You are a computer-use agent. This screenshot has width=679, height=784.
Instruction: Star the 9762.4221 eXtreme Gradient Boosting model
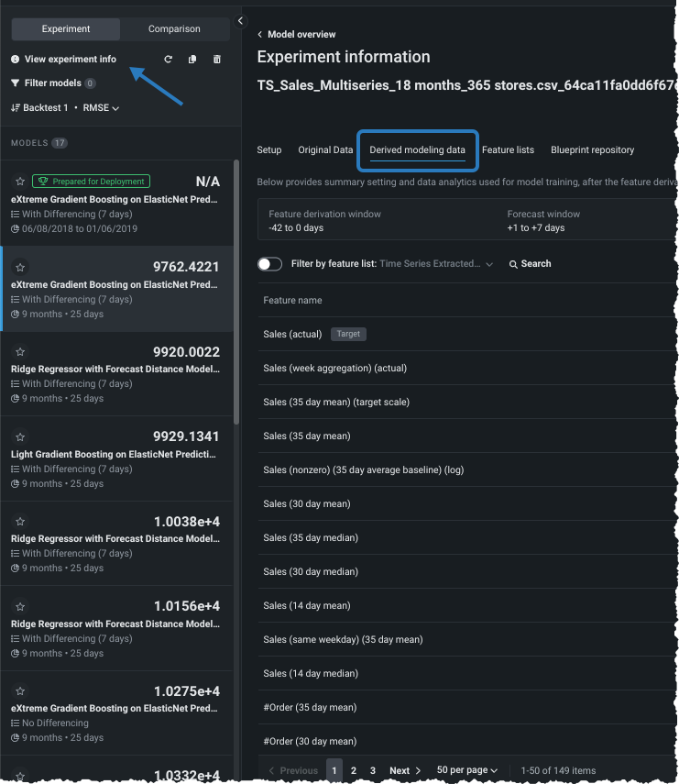(x=20, y=267)
